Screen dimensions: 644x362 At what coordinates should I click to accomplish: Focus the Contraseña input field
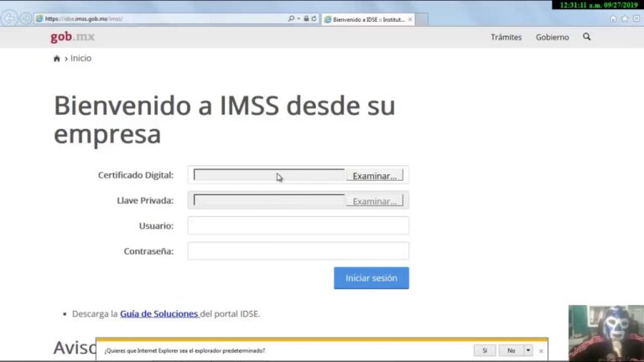tap(298, 251)
